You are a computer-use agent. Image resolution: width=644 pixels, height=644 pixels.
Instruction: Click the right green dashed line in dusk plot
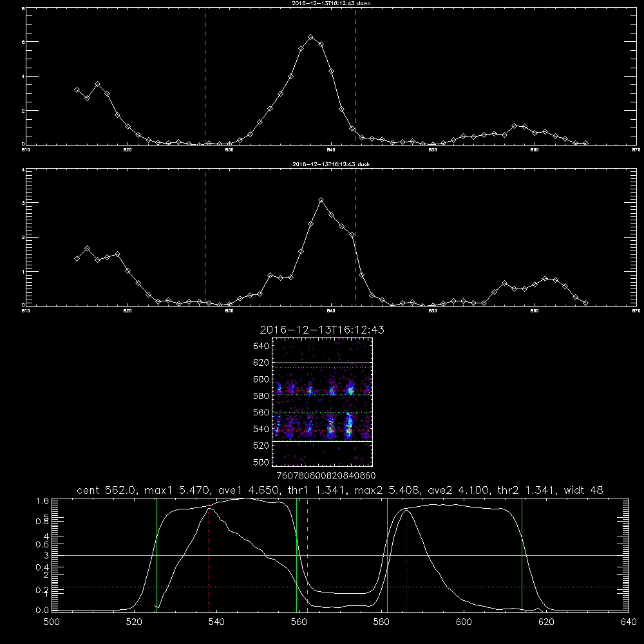(355, 238)
